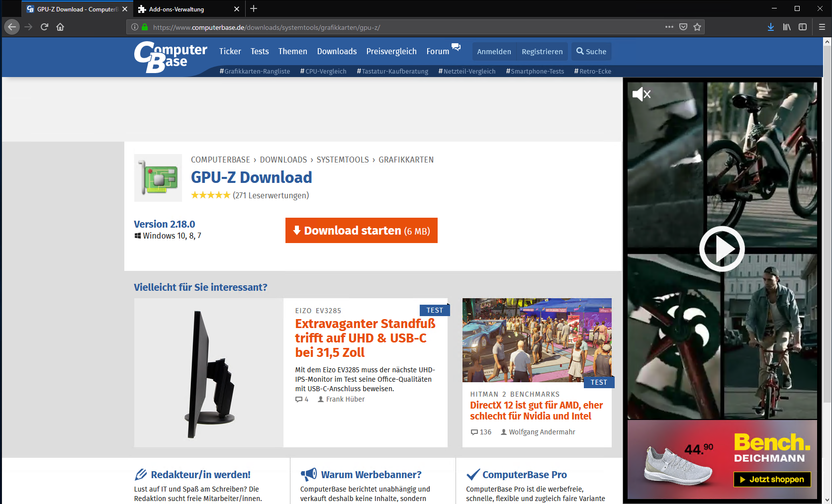Switch to the Add-ons-Verwaltung tab
The image size is (832, 504).
tap(189, 9)
